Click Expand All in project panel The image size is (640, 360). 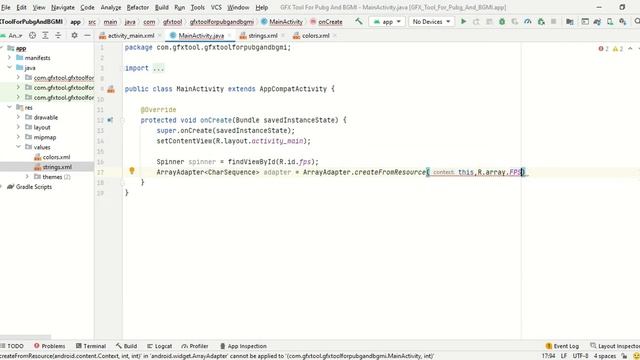[x=45, y=36]
